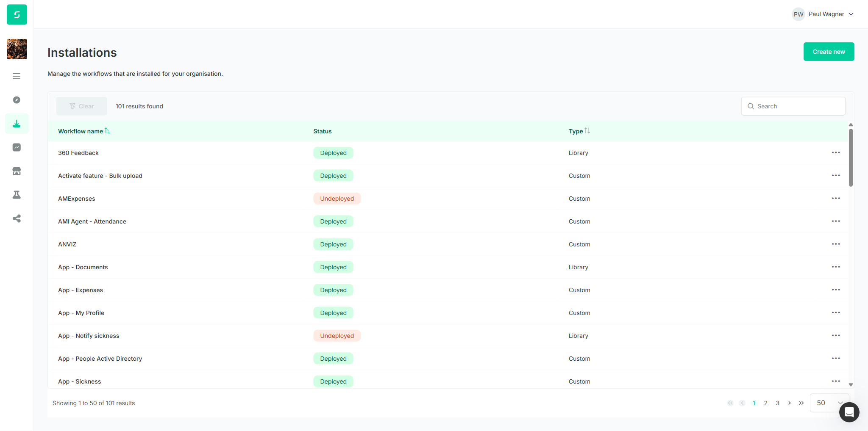
Task: Open actions menu for App - Expenses
Action: pos(836,290)
